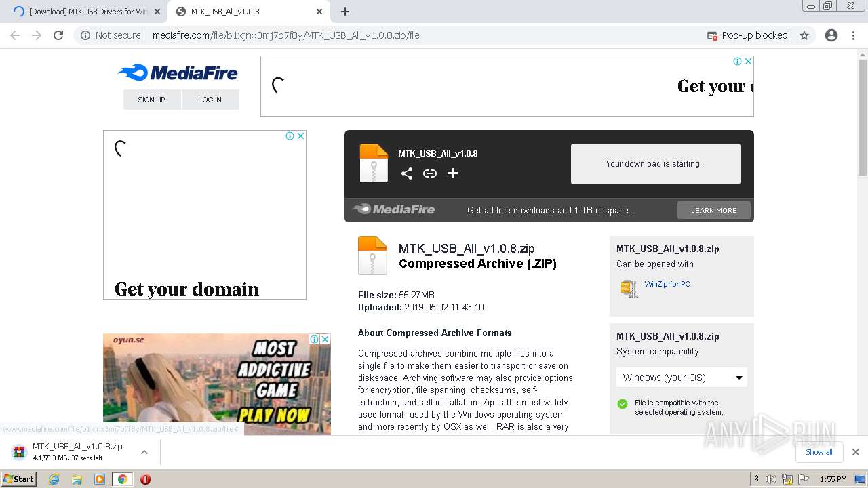Open a new tab with the plus button

[x=345, y=12]
